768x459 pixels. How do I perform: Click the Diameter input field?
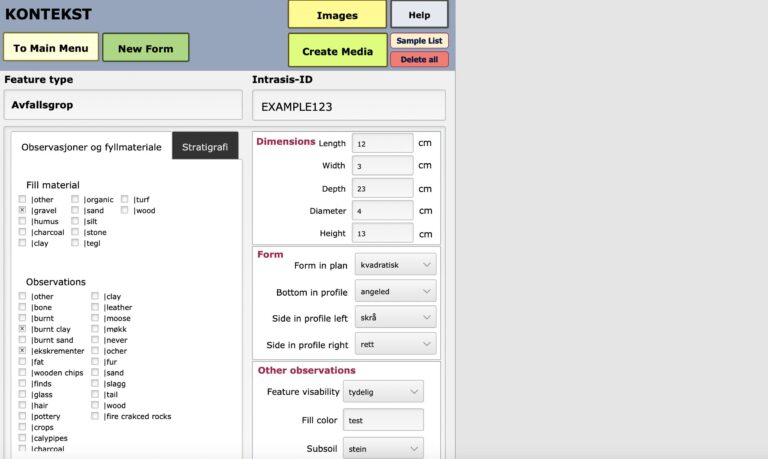tap(383, 211)
